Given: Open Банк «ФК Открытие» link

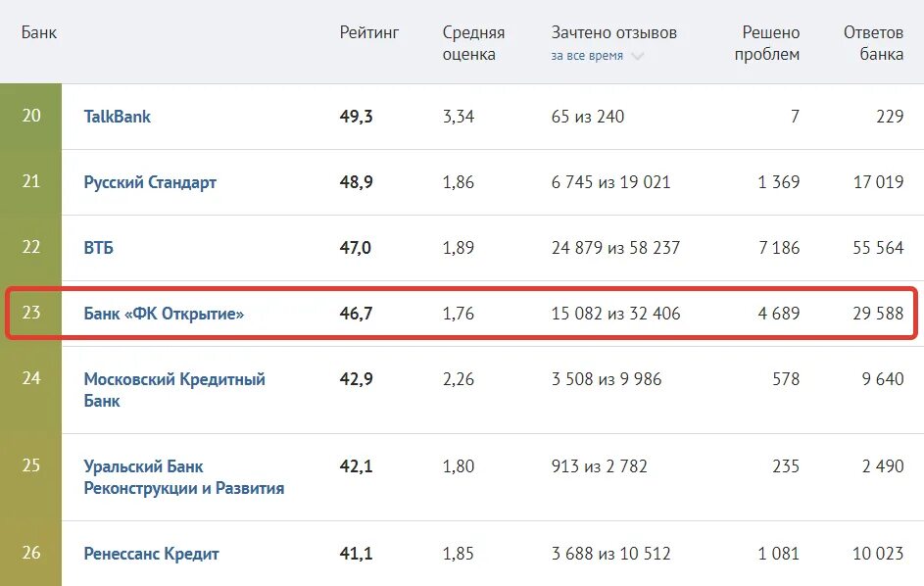Looking at the screenshot, I should click(x=164, y=314).
